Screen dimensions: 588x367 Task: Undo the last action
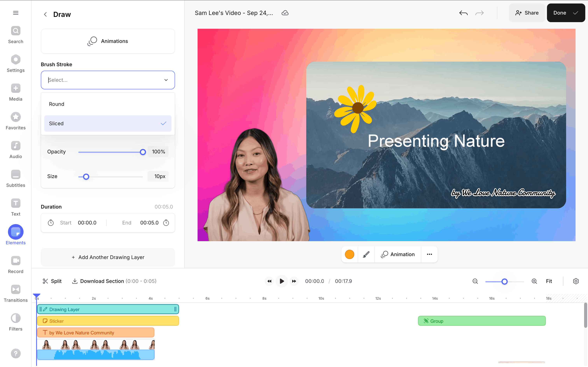463,13
